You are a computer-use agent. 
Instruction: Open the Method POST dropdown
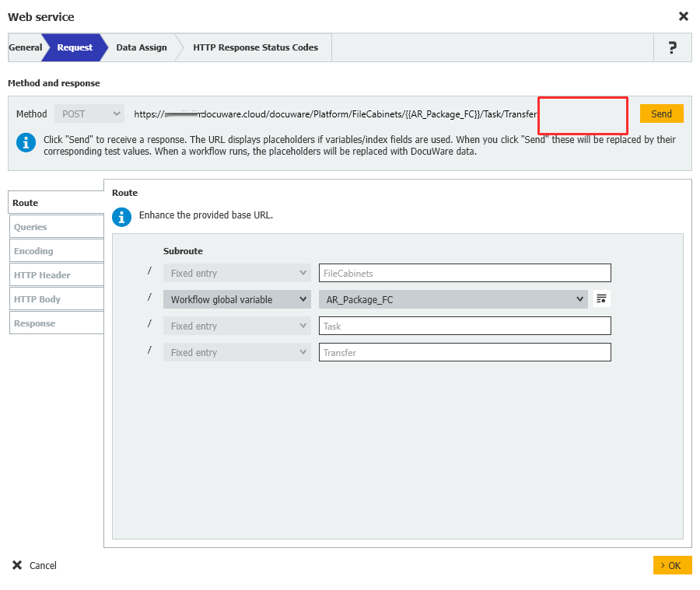89,114
